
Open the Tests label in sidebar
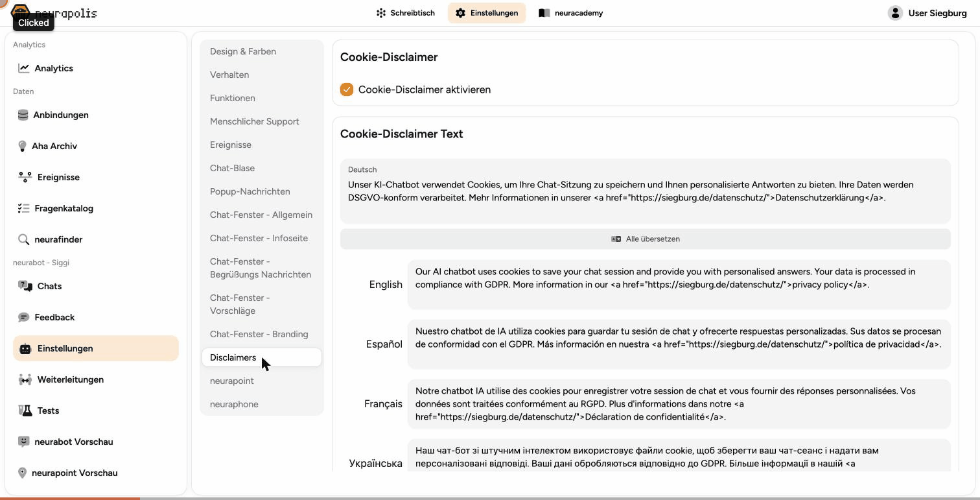pos(48,411)
